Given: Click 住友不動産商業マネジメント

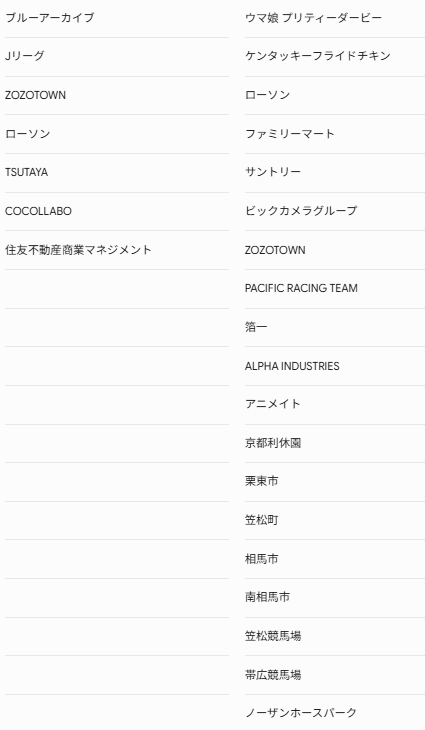Looking at the screenshot, I should coord(78,250).
